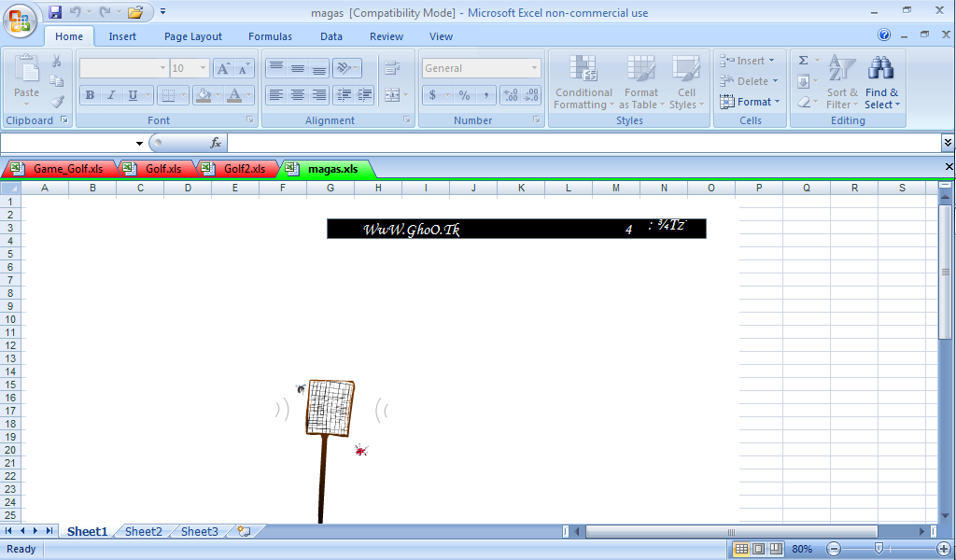Click the Find & Select binoculars icon
Screen dimensions: 956x560
[x=880, y=69]
